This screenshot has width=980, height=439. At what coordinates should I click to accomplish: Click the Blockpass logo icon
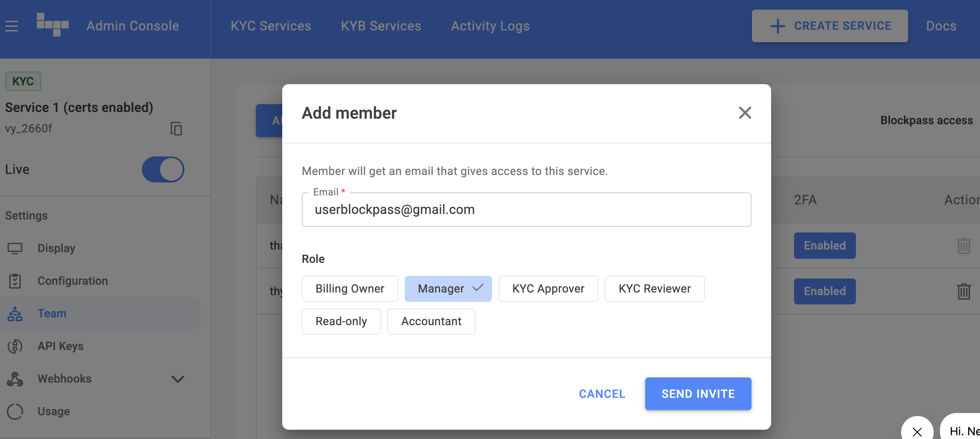[x=53, y=25]
